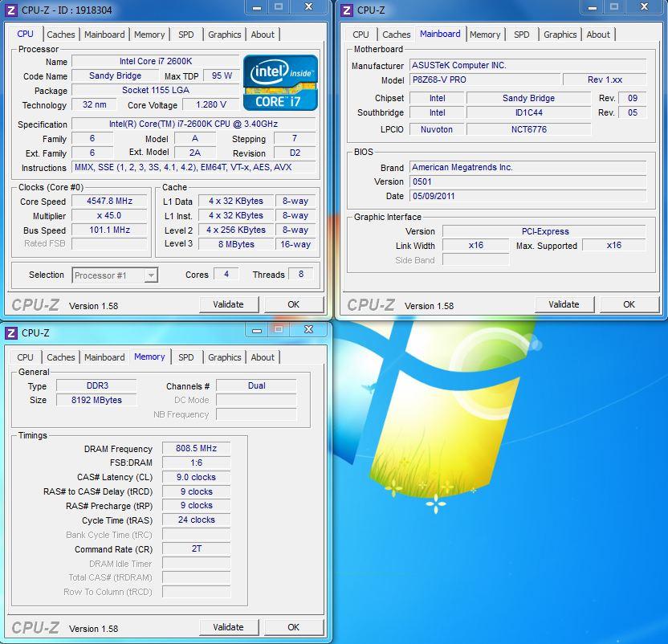Open About tab in the Mainboard window
The width and height of the screenshot is (668, 644).
598,35
